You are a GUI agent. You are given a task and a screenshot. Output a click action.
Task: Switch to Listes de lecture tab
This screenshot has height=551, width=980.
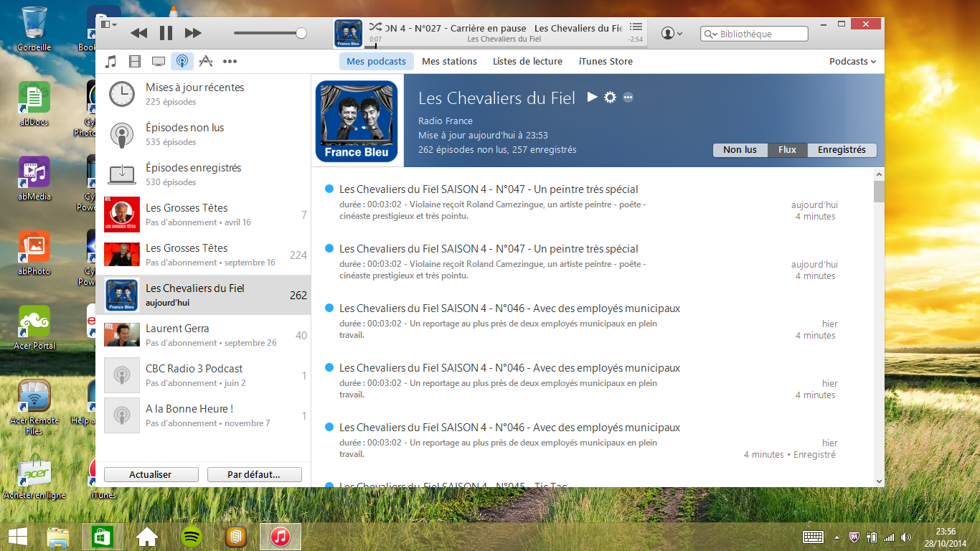coord(527,61)
